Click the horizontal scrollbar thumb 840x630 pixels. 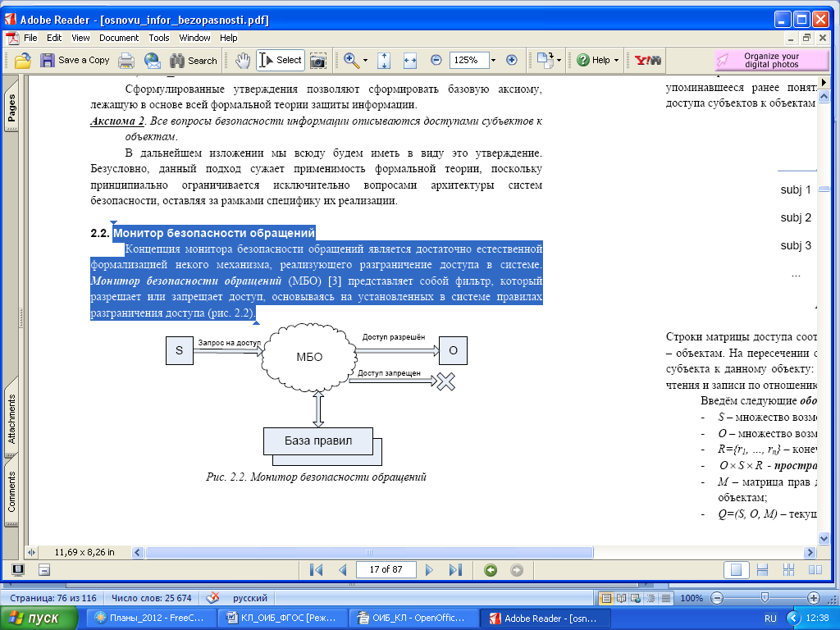click(369, 552)
